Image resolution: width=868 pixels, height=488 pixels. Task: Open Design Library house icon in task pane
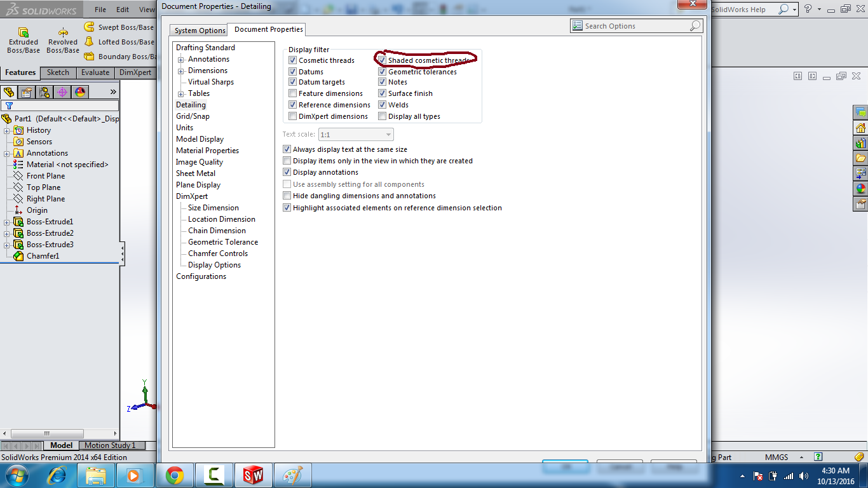click(x=861, y=128)
